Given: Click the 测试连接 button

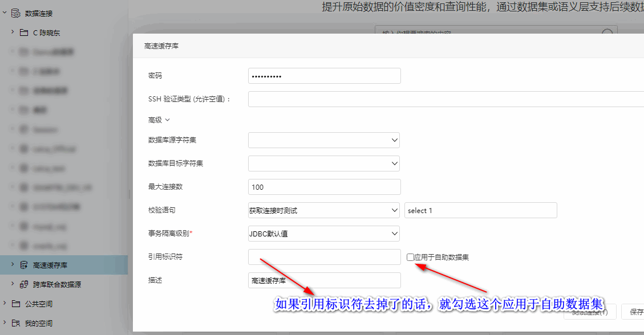Looking at the screenshot, I should pyautogui.click(x=590, y=312).
